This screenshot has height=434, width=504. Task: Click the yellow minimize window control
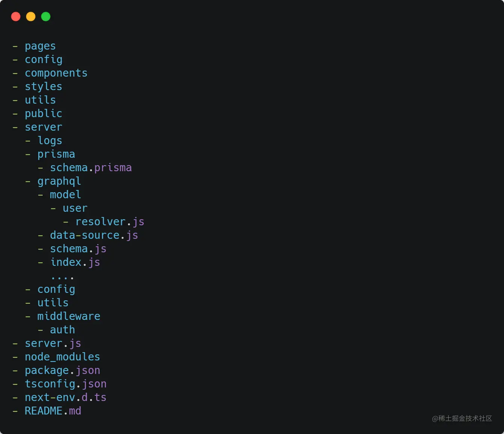pyautogui.click(x=31, y=17)
